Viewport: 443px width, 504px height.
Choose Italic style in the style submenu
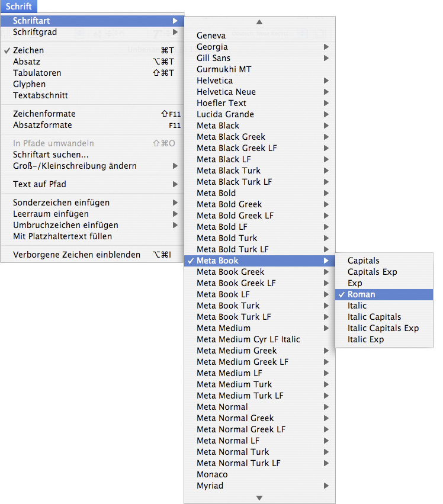tap(384, 306)
